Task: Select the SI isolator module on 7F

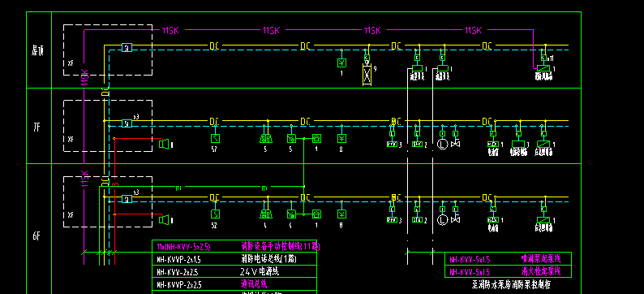Action: coord(127,123)
